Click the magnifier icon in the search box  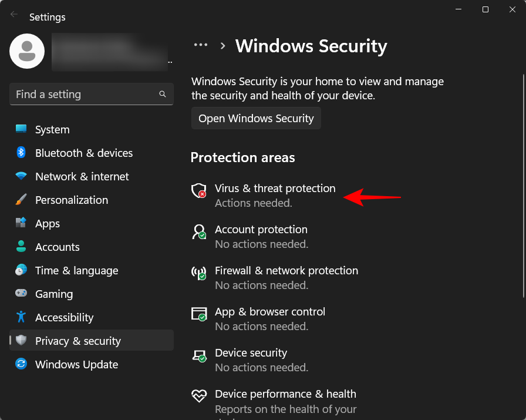[163, 94]
